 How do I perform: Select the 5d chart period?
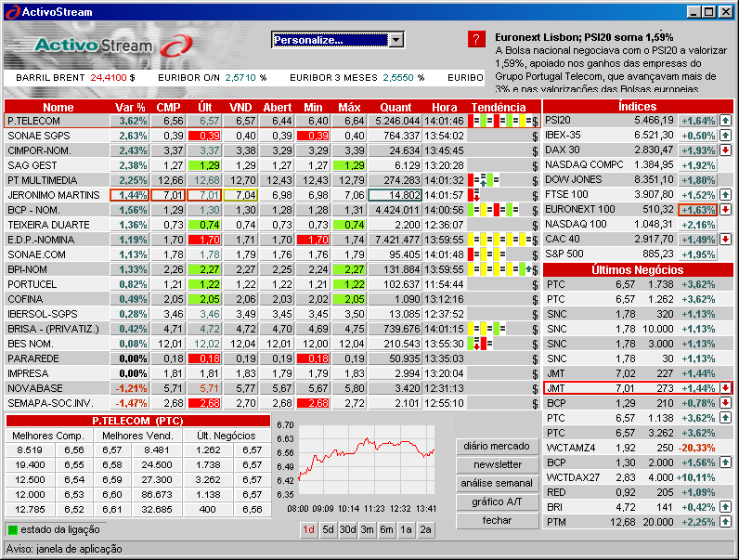pyautogui.click(x=328, y=530)
